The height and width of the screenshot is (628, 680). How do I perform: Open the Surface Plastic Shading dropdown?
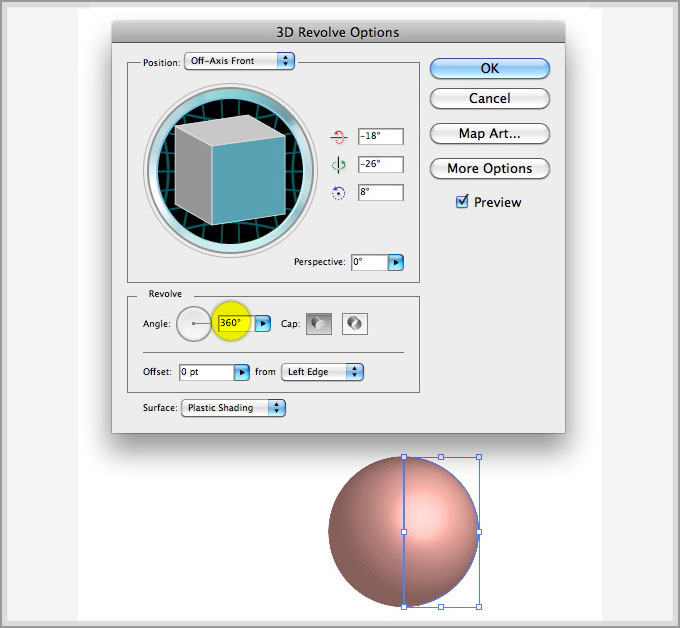233,408
